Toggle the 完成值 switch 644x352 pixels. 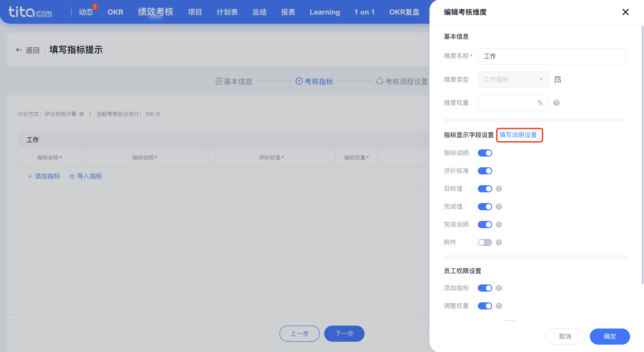485,207
